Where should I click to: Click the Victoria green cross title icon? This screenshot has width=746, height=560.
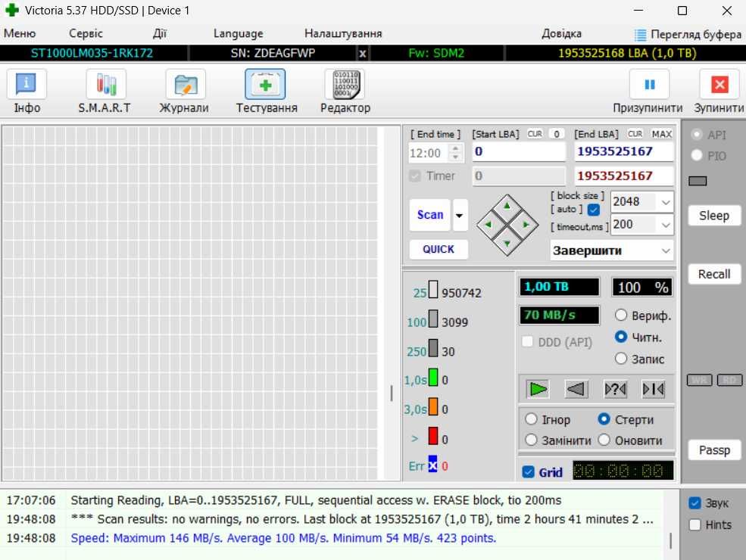(x=11, y=10)
